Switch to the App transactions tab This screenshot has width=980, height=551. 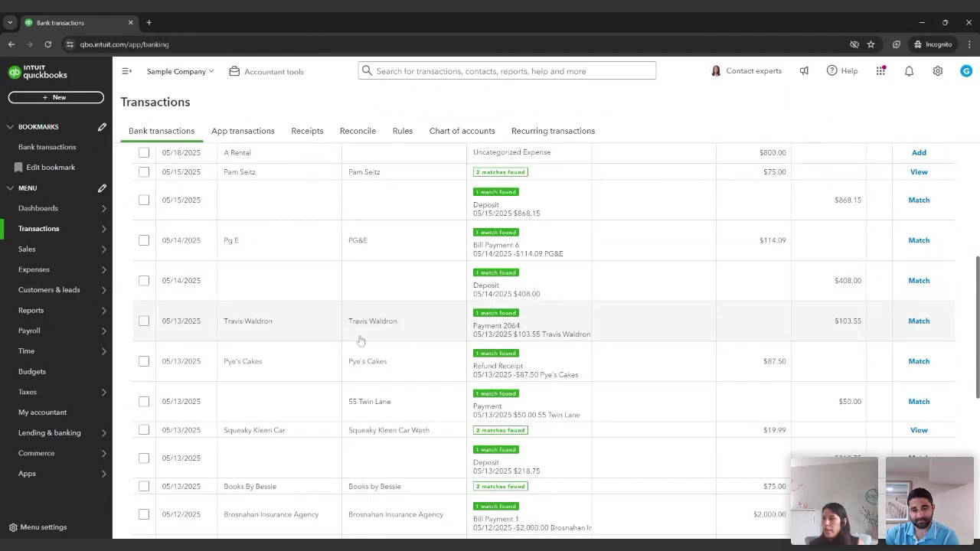coord(243,131)
